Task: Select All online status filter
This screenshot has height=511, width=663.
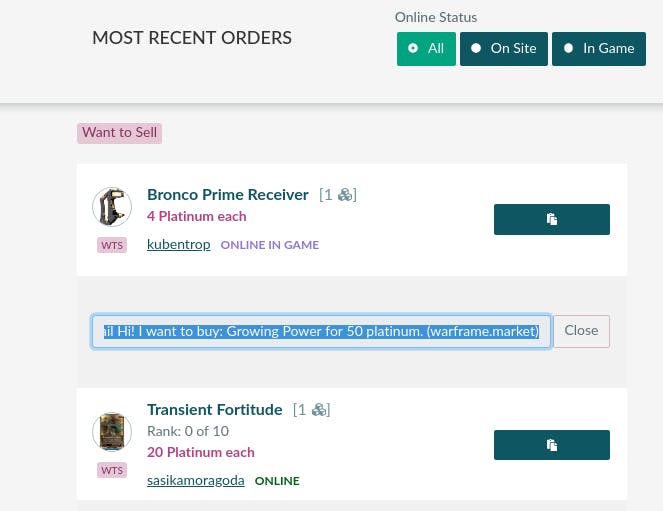Action: (426, 48)
